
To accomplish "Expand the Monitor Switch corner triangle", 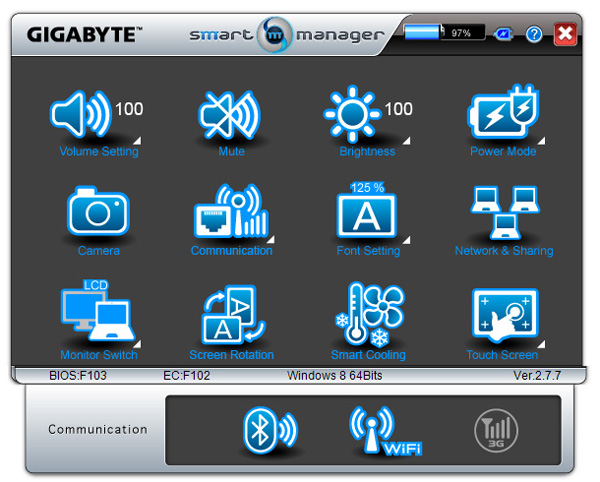I will [137, 344].
